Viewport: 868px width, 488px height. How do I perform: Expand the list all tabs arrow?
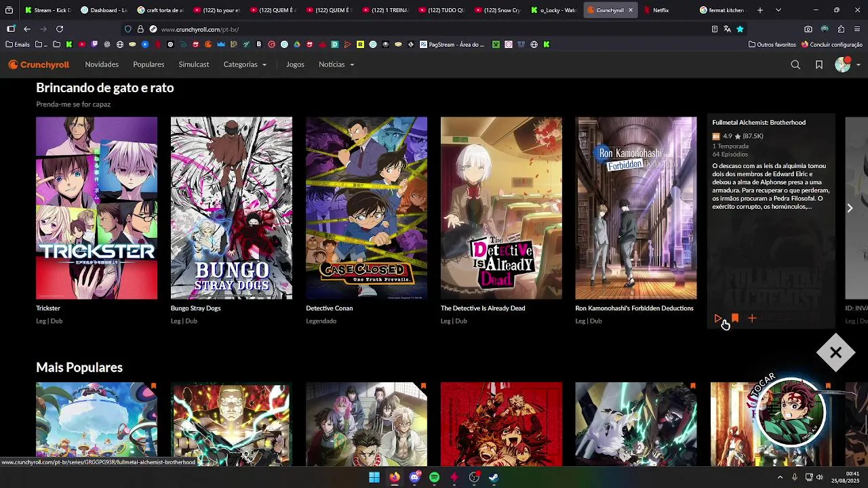(x=778, y=10)
